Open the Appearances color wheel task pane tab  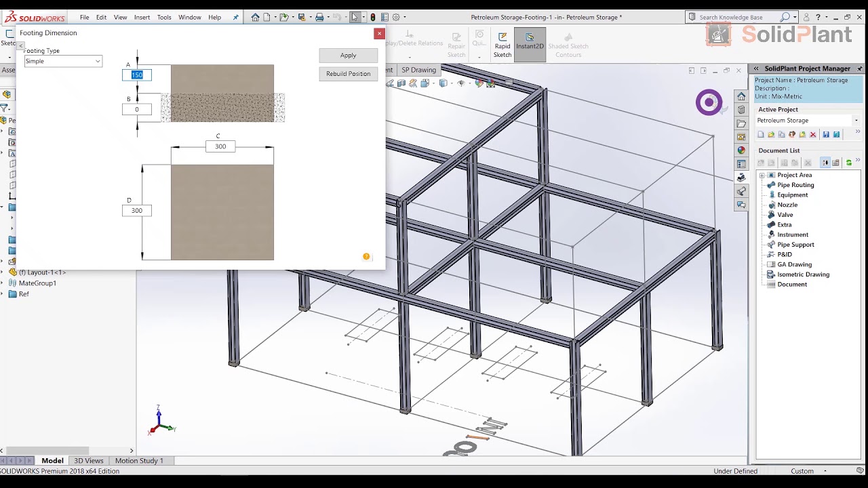741,150
